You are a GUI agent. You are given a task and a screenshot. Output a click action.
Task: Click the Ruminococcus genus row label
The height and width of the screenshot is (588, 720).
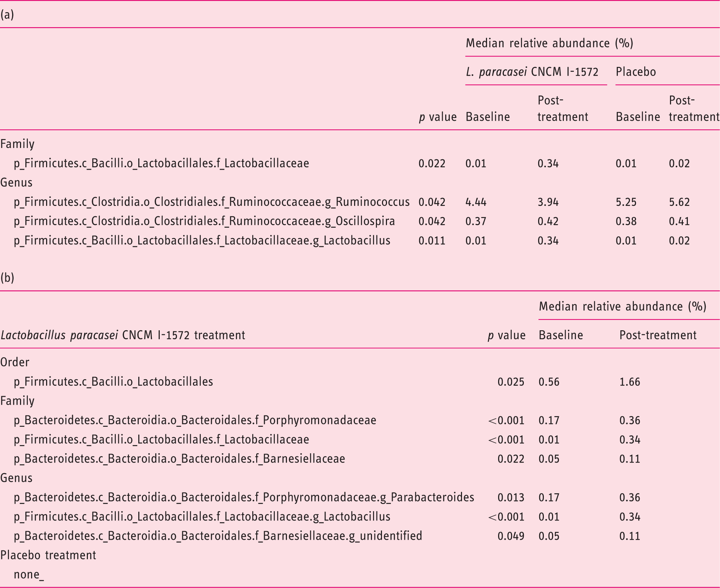[x=212, y=202]
